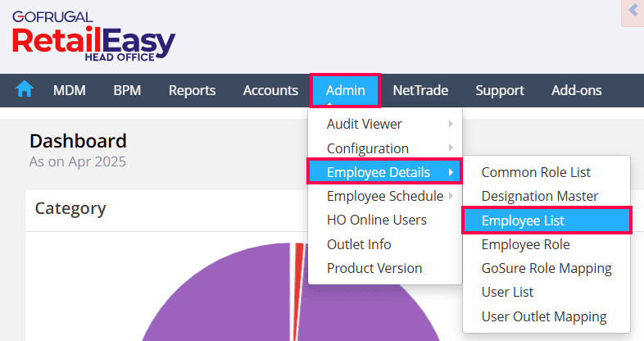This screenshot has height=341, width=644.
Task: Open the BPM menu
Action: pos(127,90)
